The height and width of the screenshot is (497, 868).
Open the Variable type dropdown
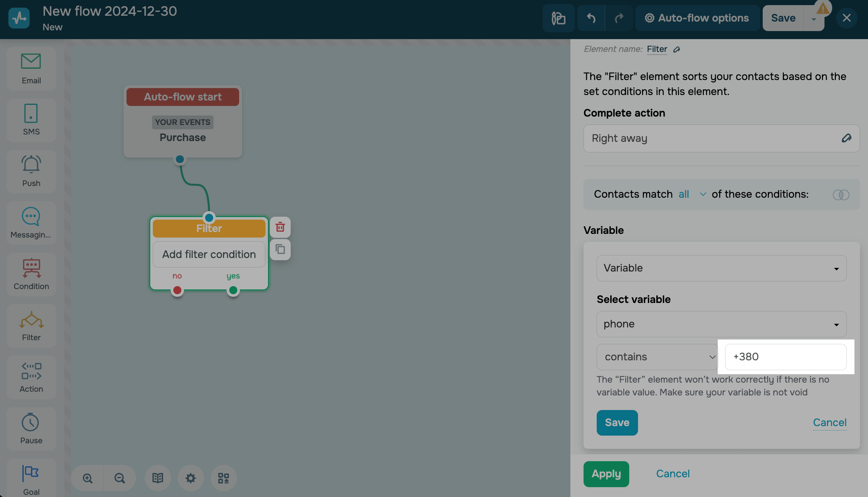coord(721,268)
